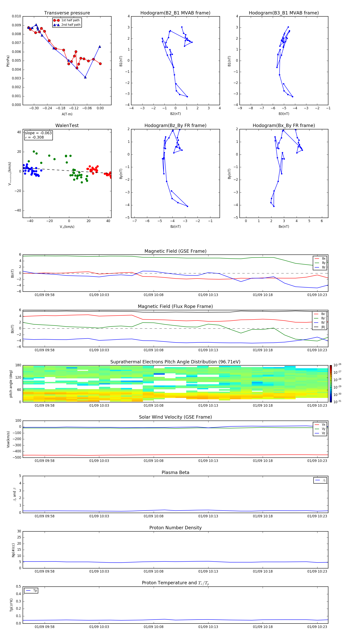Screen dimensions: 351x644
Task: Click the 'Proton Number Density' title
Action: click(175, 528)
